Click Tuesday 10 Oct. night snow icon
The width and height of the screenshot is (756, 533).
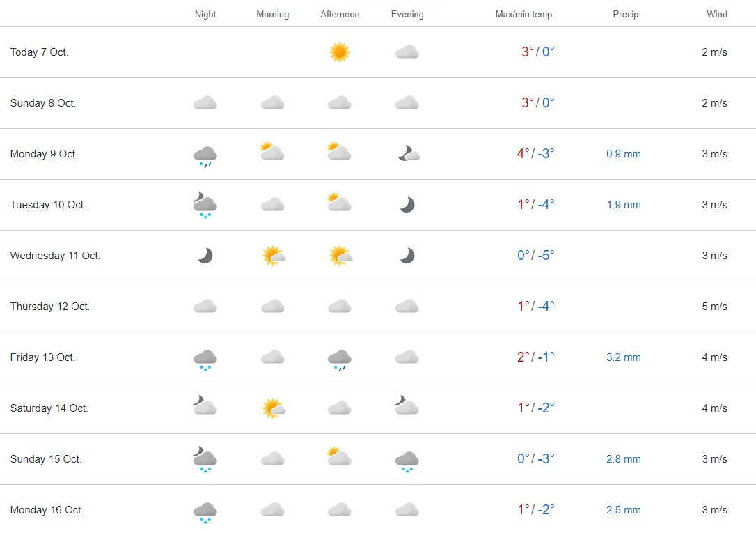(205, 206)
